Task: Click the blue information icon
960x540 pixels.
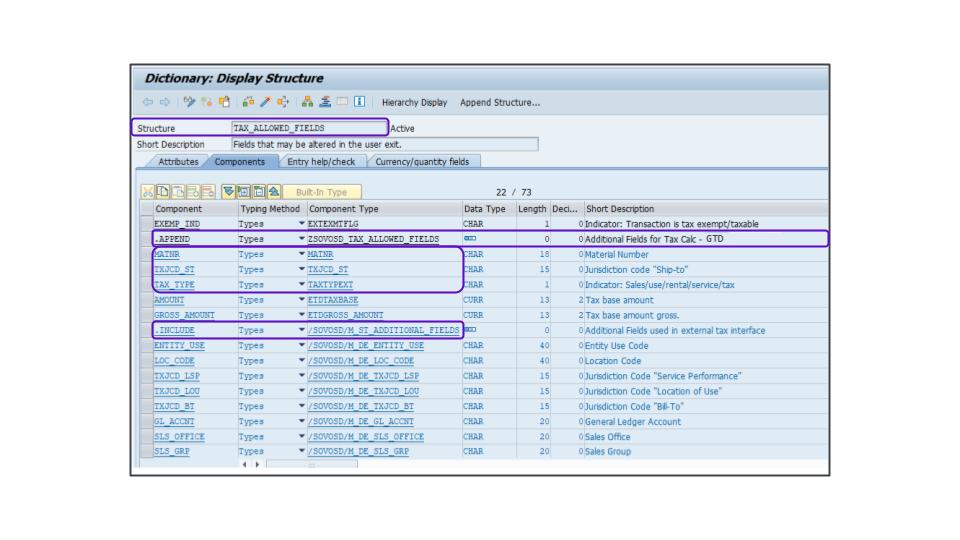Action: coord(359,102)
